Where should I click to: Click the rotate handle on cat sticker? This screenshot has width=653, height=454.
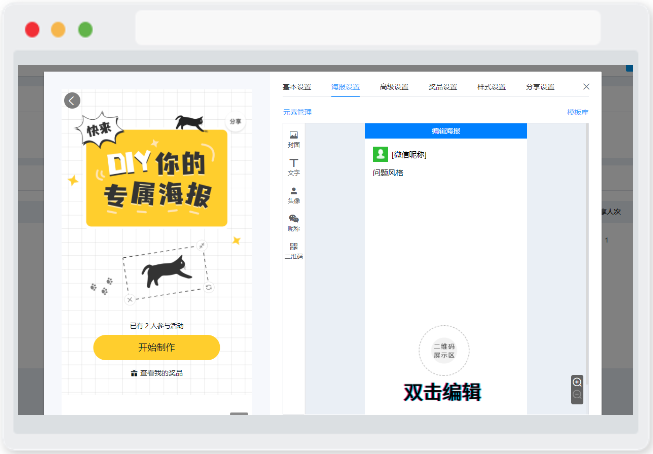click(x=209, y=287)
